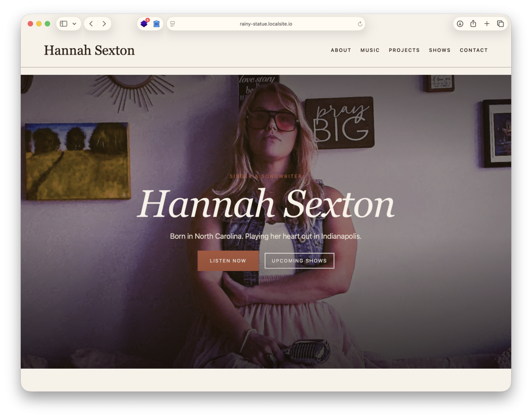Open the About menu item

point(341,50)
